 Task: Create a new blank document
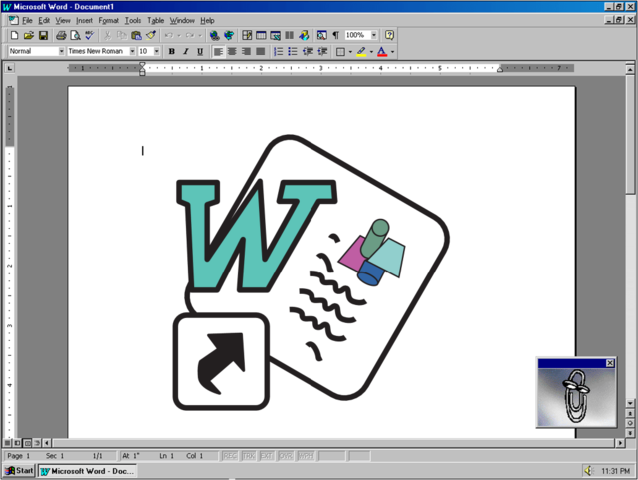pos(14,35)
